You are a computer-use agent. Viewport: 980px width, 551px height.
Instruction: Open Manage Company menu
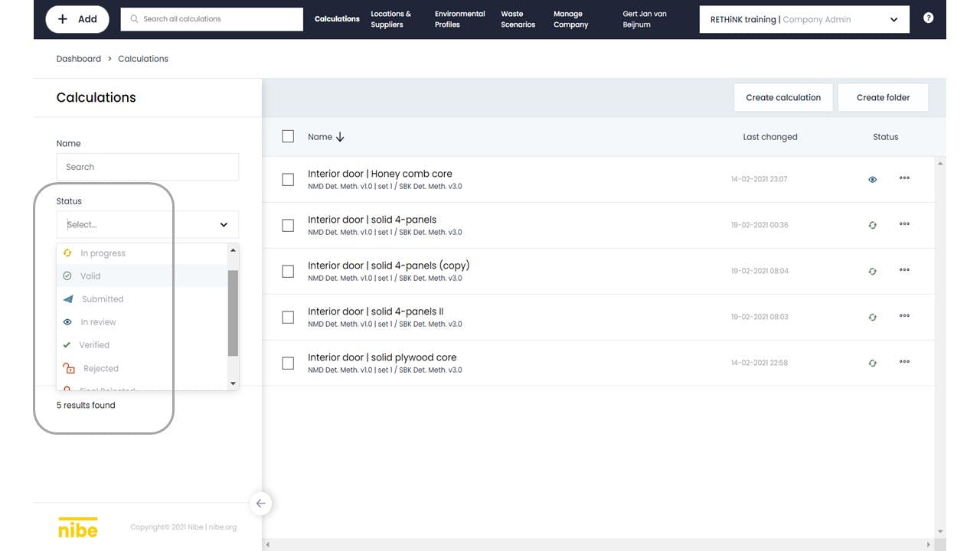point(570,19)
